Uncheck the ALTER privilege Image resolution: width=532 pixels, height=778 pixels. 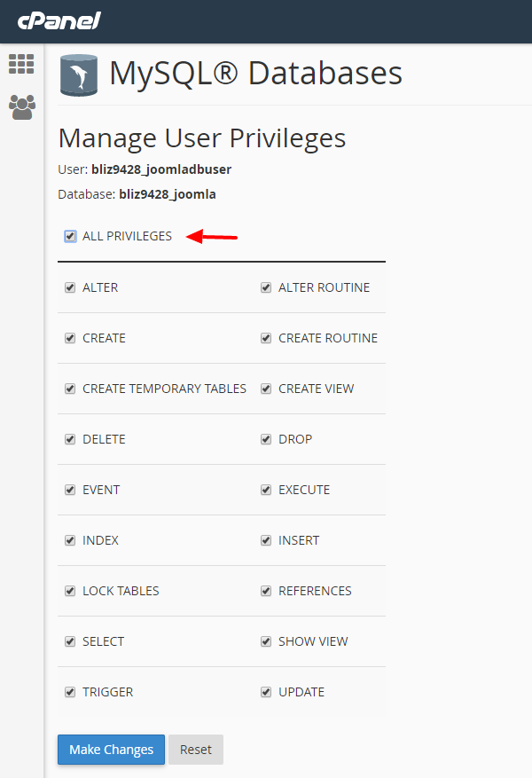70,287
